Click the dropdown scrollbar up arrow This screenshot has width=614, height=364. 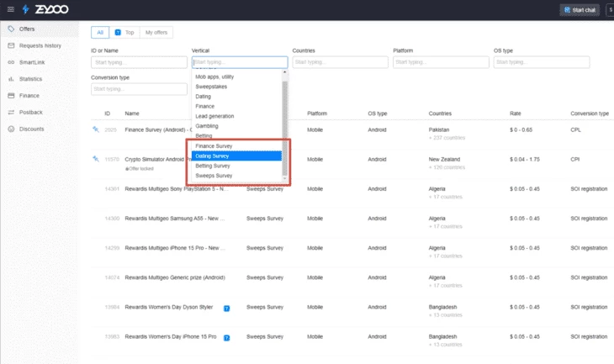(x=284, y=72)
